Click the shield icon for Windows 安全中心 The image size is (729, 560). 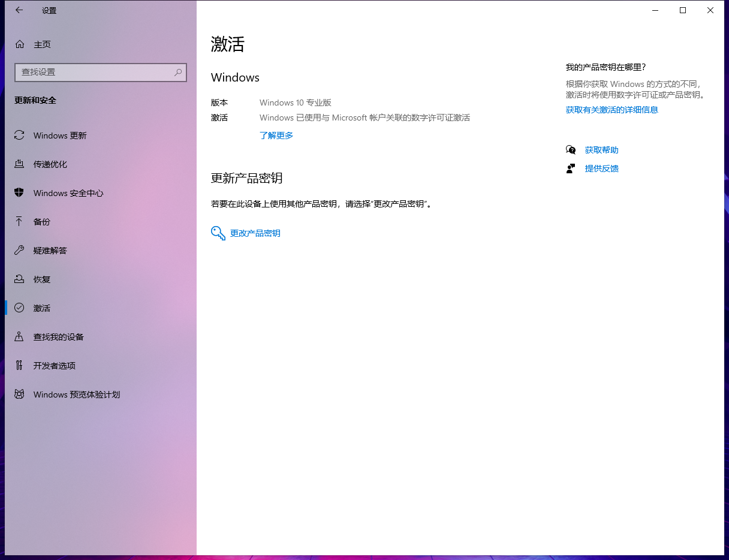19,193
